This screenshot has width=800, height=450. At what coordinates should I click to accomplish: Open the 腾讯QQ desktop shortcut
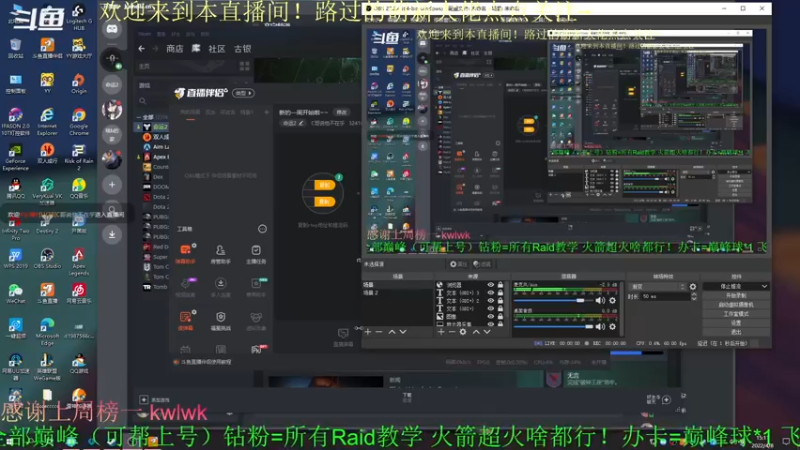pos(15,189)
